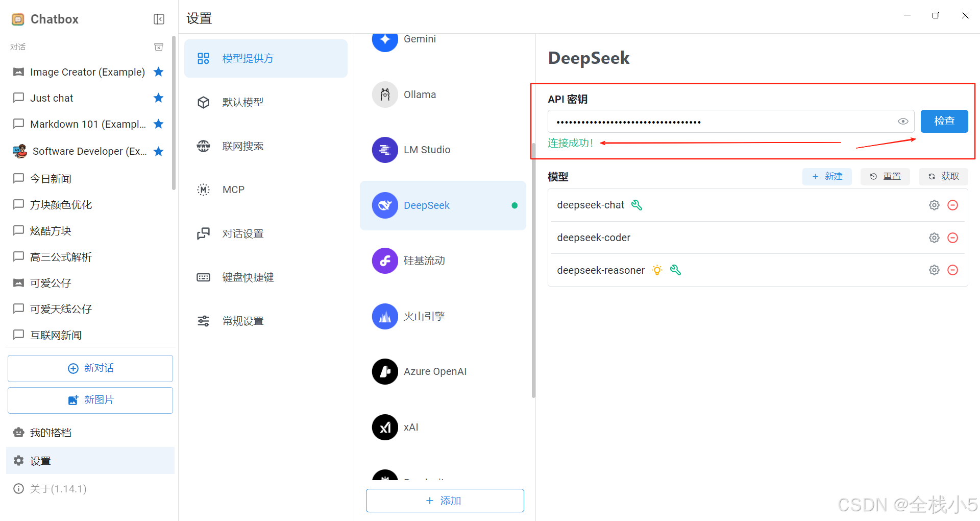Click the 检查 button to verify key

[x=944, y=121]
